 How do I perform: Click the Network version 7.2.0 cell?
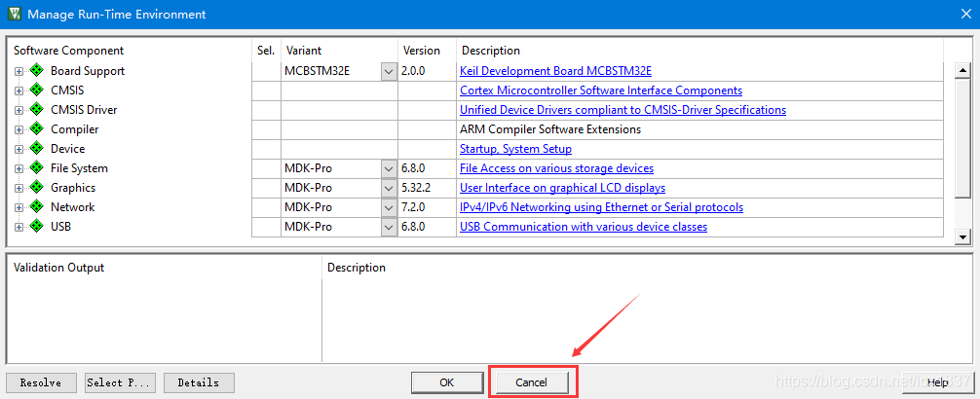(427, 207)
